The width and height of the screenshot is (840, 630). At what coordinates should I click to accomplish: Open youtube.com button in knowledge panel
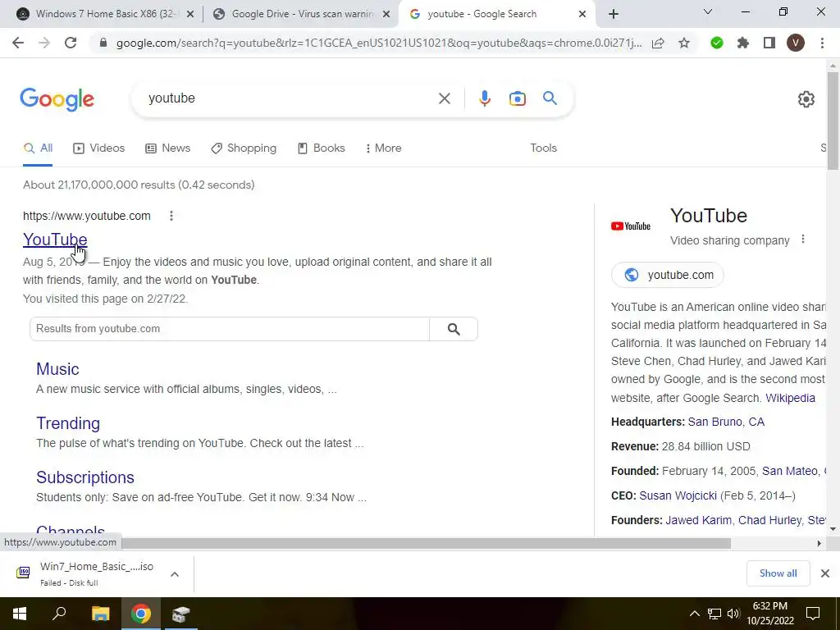(668, 275)
